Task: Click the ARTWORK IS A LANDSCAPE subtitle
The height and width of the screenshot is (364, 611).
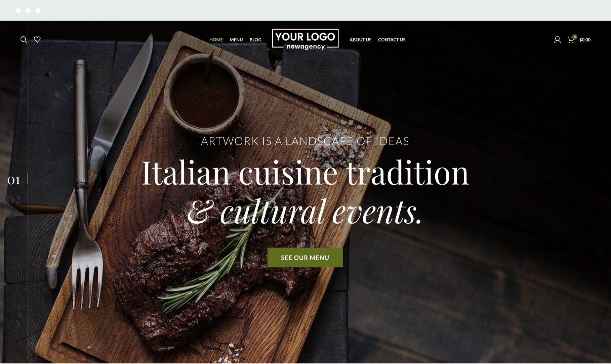Action: click(305, 141)
